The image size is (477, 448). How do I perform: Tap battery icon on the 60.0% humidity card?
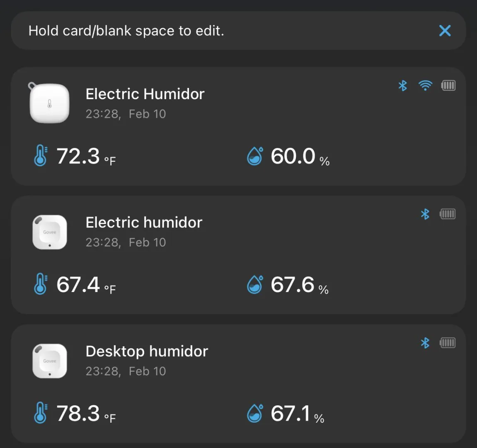click(x=448, y=85)
